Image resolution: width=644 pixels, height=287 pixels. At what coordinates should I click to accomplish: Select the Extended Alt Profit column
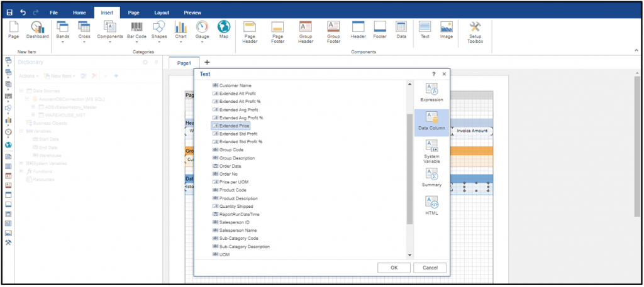pos(234,94)
